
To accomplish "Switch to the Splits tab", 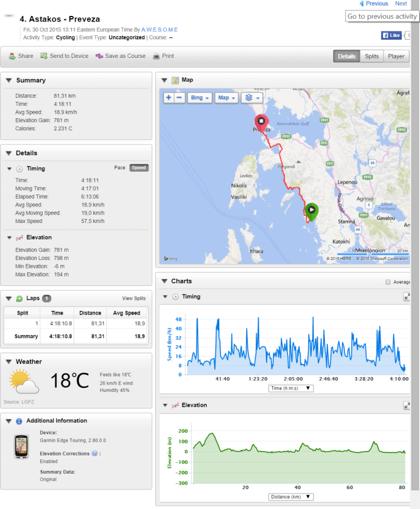I will point(372,56).
